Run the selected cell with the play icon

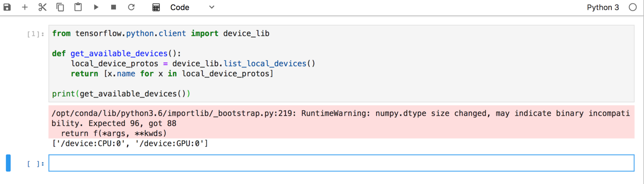coord(96,7)
